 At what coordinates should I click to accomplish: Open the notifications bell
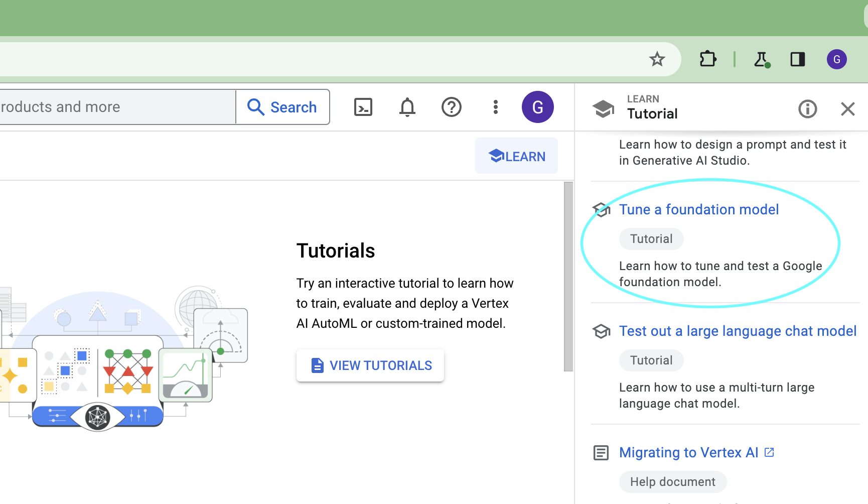407,107
